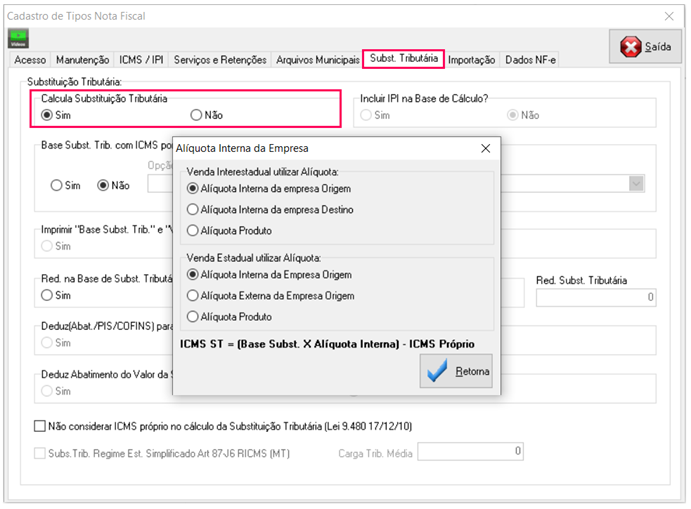Switch to the Manutenção tab
Screen dimensions: 691x509
[x=82, y=60]
